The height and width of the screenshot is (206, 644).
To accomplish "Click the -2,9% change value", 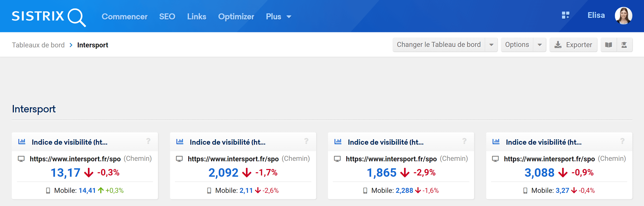I will coord(424,173).
